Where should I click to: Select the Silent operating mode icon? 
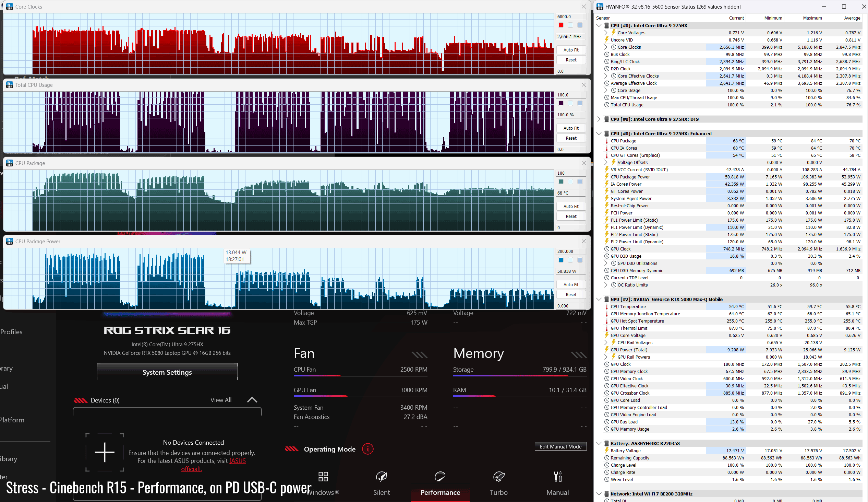click(x=381, y=477)
